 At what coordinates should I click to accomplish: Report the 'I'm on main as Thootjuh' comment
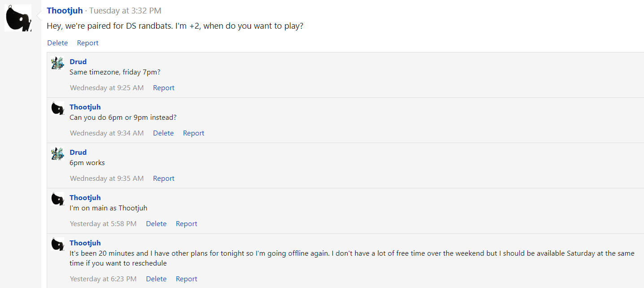pyautogui.click(x=187, y=224)
